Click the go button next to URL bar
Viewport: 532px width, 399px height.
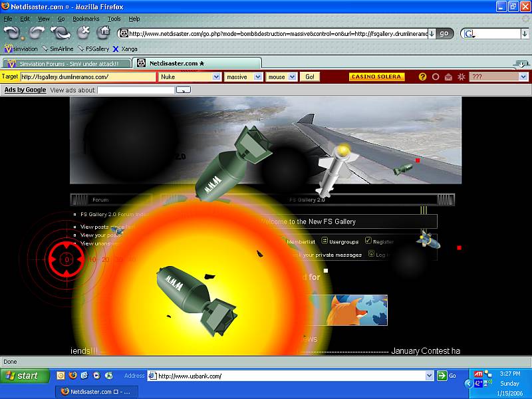click(x=444, y=34)
